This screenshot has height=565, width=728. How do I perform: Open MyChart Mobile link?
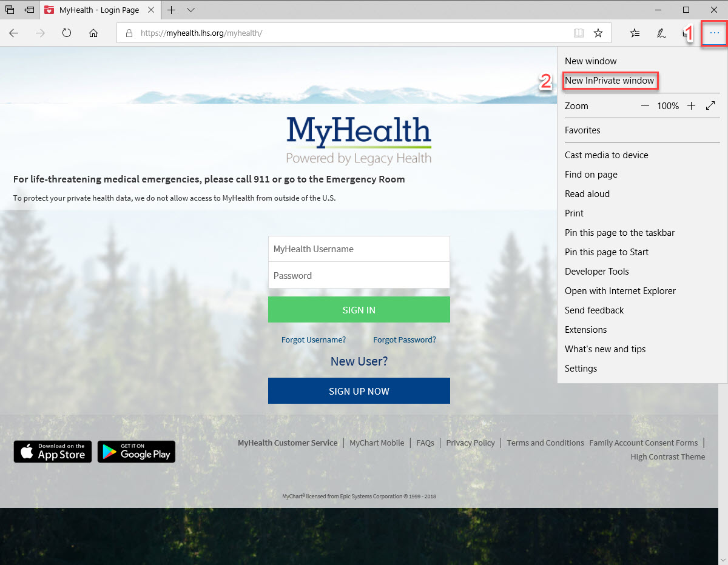(x=377, y=443)
